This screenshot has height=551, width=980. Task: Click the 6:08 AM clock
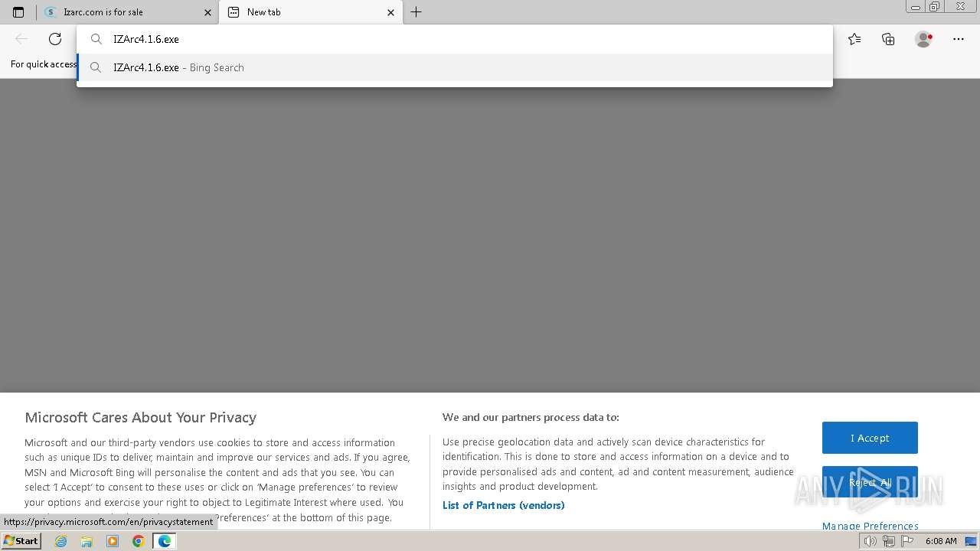(x=941, y=541)
